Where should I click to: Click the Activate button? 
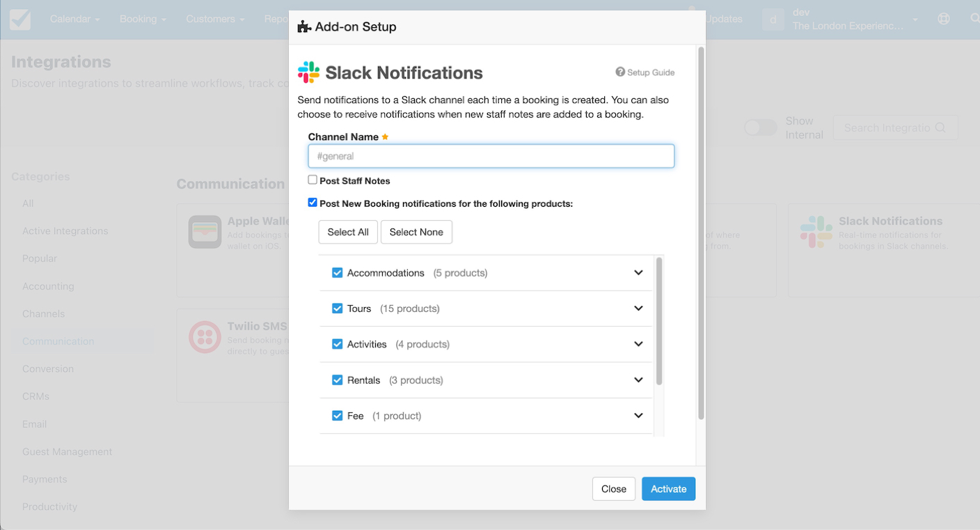click(669, 489)
